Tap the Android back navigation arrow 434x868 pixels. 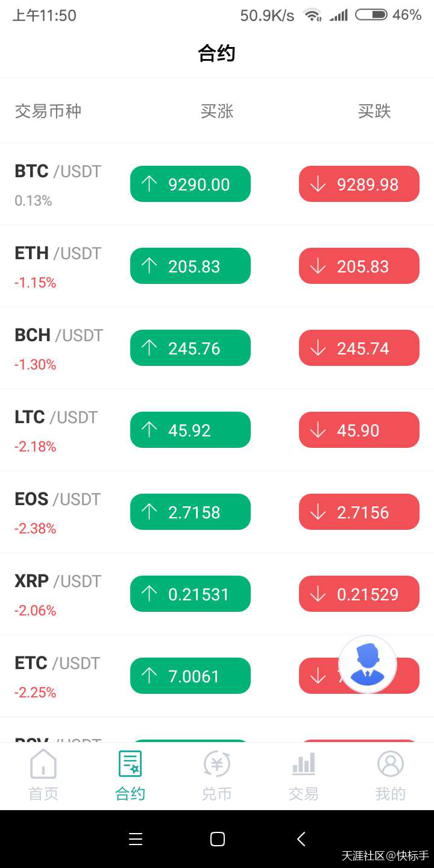(x=301, y=838)
